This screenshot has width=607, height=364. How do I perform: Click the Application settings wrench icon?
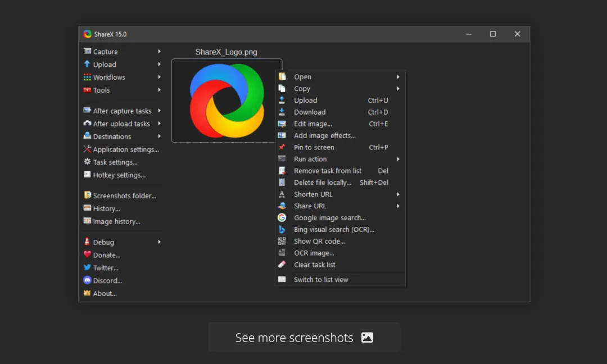87,149
